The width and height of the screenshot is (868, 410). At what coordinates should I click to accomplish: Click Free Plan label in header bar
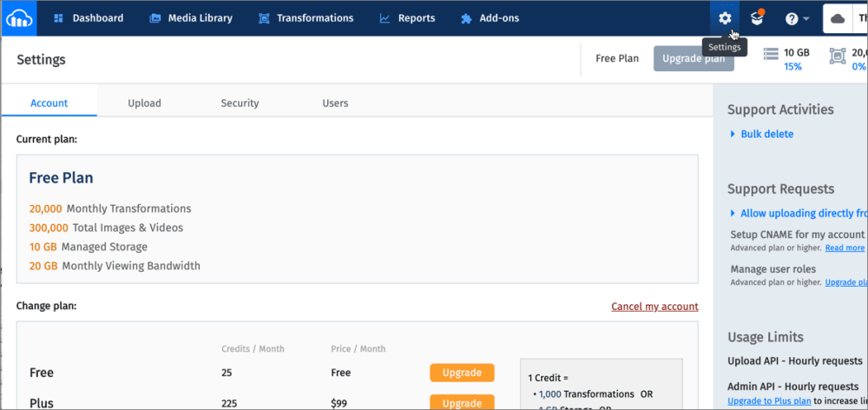pyautogui.click(x=616, y=58)
